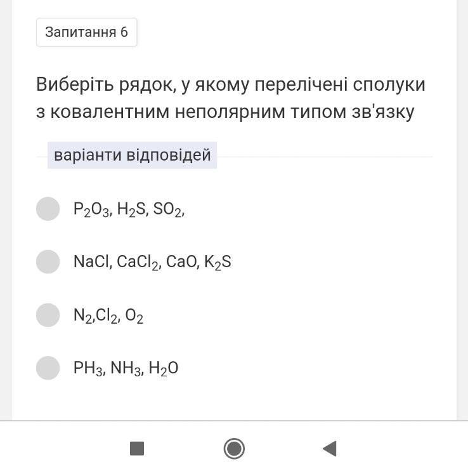468x476 pixels.
Task: Pick the radio button for PH₃, NH₃, H₂O
Action: click(48, 367)
